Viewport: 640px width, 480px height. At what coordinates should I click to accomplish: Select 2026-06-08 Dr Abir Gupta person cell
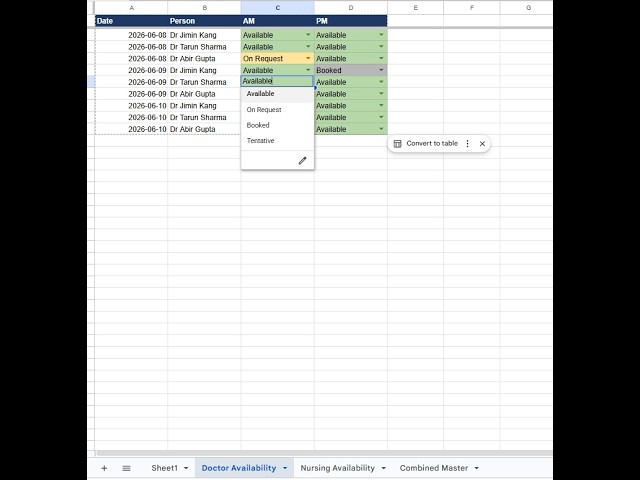point(204,58)
